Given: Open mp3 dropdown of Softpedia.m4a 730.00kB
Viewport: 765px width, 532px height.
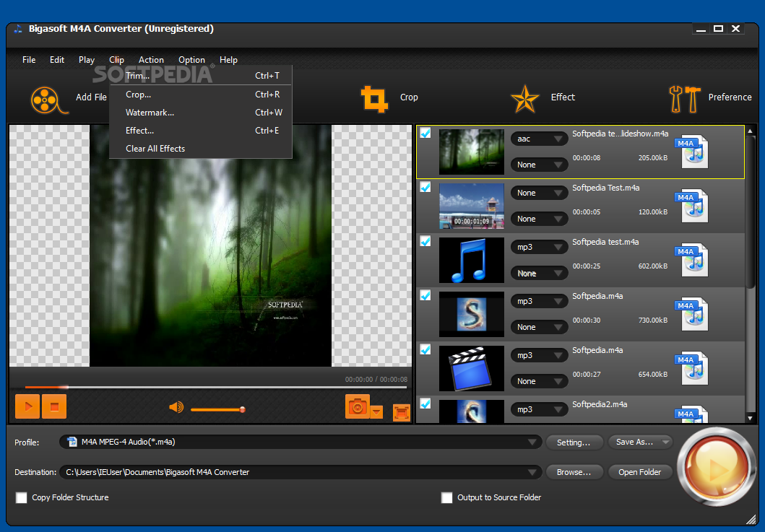Looking at the screenshot, I should pos(539,301).
